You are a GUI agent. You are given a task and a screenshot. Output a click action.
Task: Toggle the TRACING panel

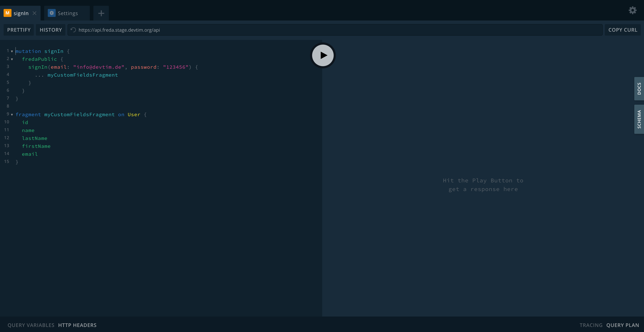point(591,325)
